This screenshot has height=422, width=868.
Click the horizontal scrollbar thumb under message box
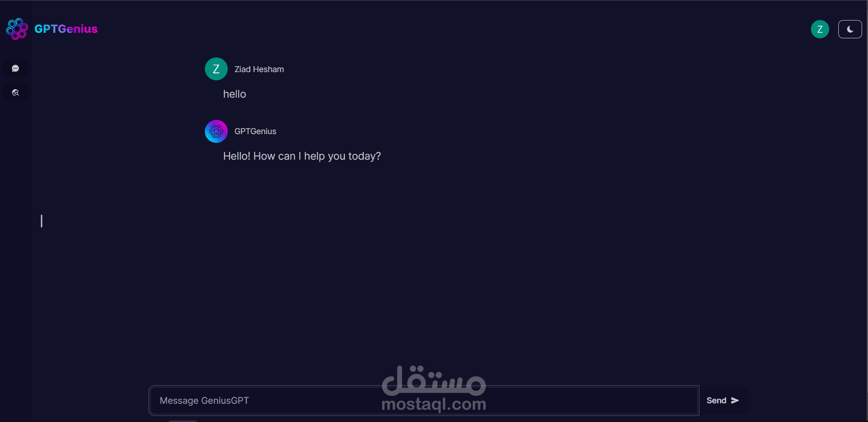click(x=183, y=421)
